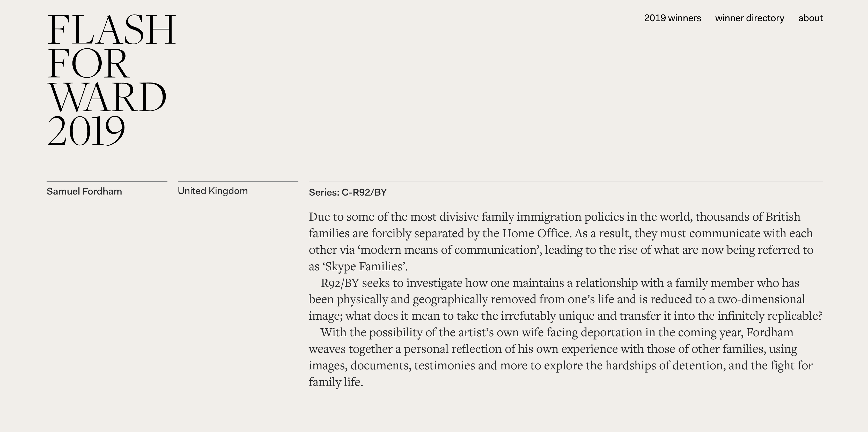Open the 2019 winners page
This screenshot has height=432, width=868.
pyautogui.click(x=672, y=18)
